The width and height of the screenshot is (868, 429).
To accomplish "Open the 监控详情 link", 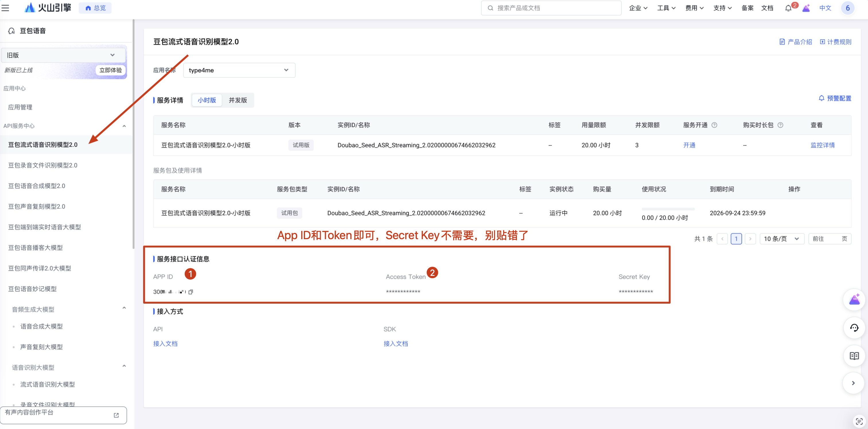I will click(822, 145).
